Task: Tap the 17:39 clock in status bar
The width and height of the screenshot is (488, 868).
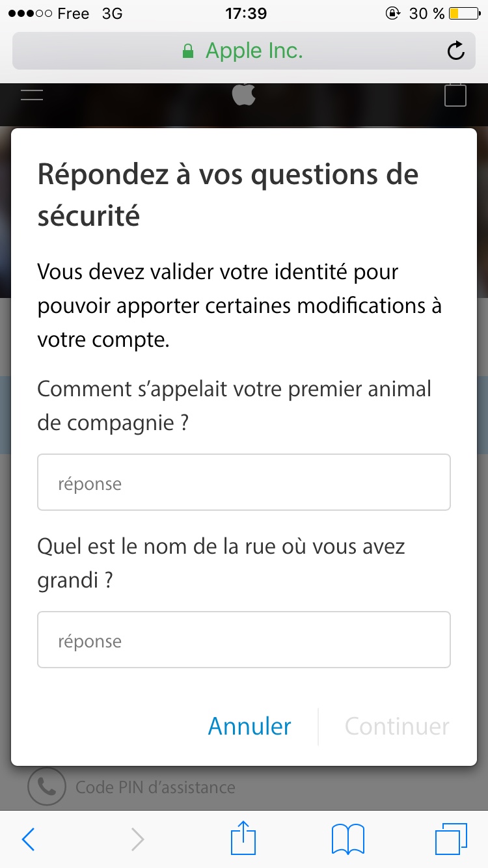Action: 244,13
